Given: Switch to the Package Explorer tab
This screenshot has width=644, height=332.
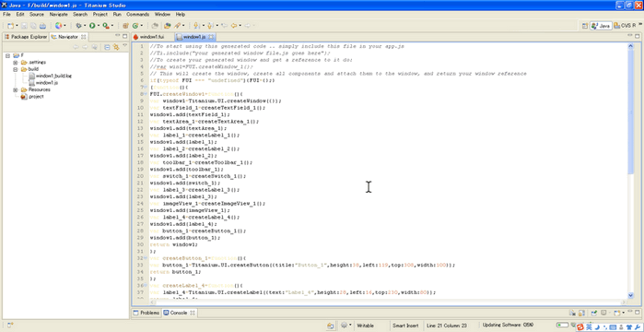Looking at the screenshot, I should 26,37.
